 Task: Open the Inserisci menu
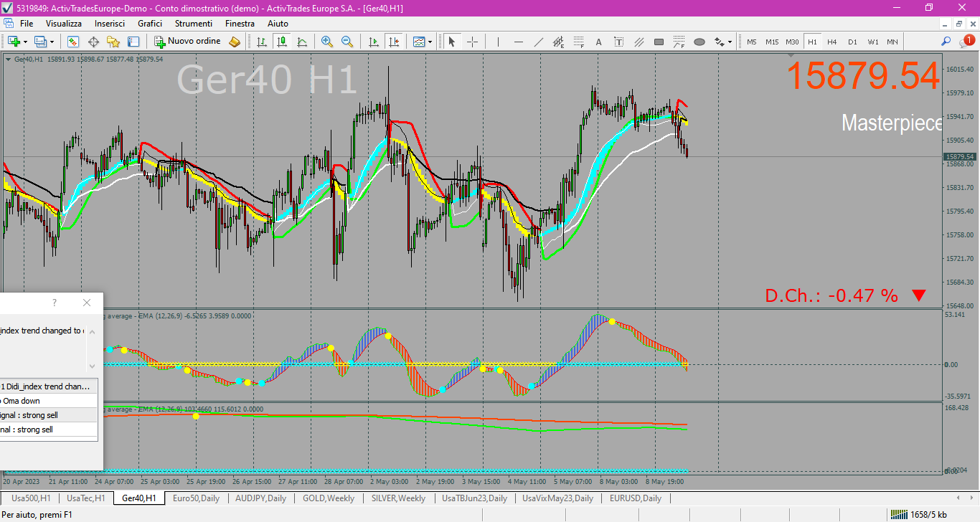110,24
